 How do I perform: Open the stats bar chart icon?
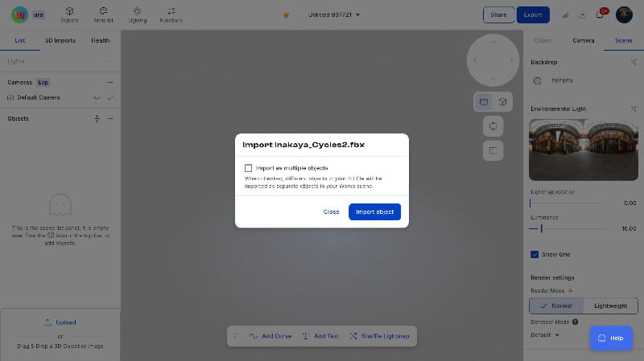[x=565, y=15]
